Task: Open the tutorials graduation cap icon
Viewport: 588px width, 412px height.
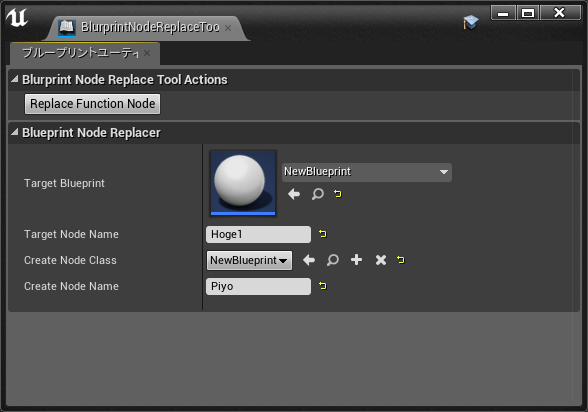Action: (x=470, y=22)
